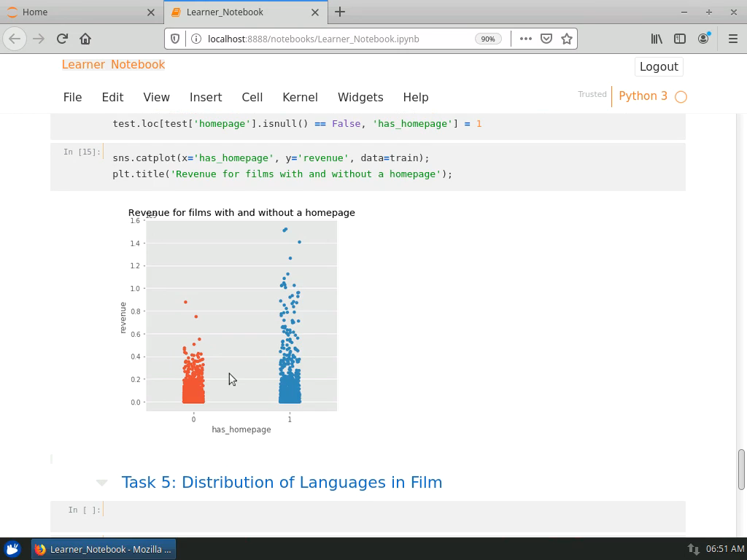The height and width of the screenshot is (560, 747).
Task: Select the Learner_Notebook browser tab
Action: point(245,12)
